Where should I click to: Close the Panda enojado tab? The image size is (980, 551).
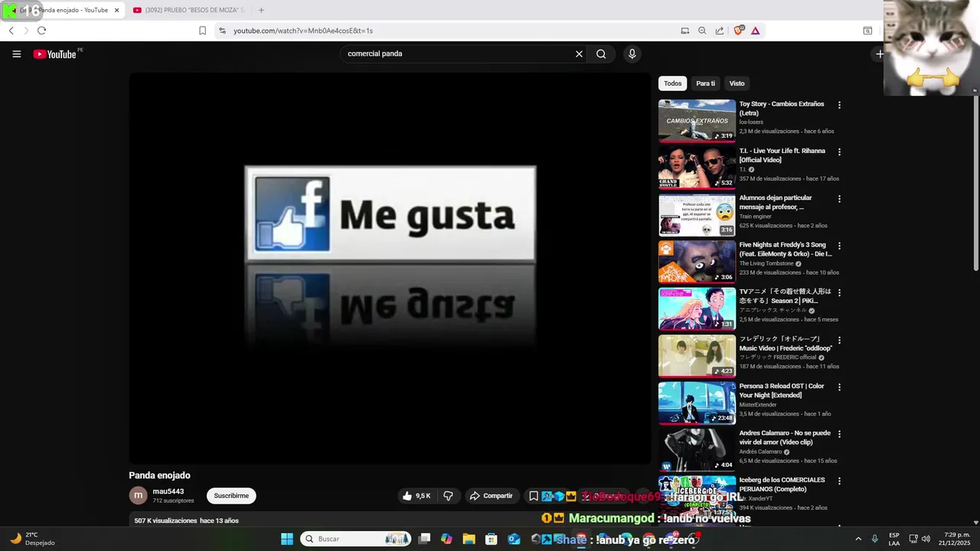117,10
